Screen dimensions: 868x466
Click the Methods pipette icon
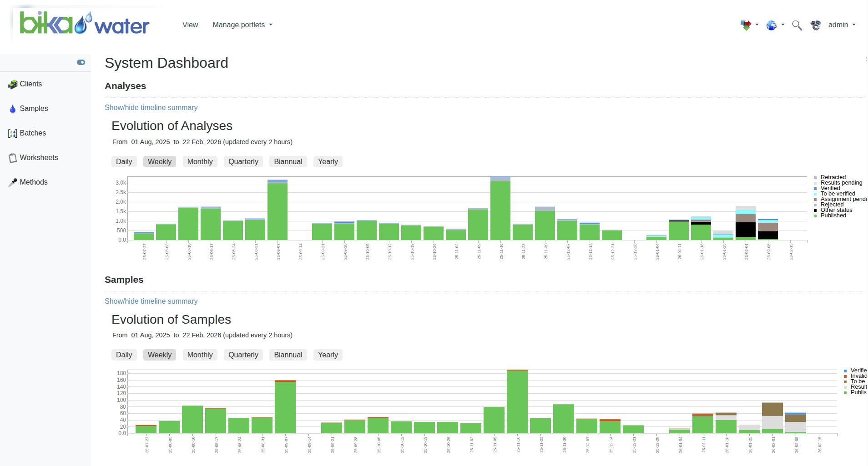pyautogui.click(x=12, y=183)
